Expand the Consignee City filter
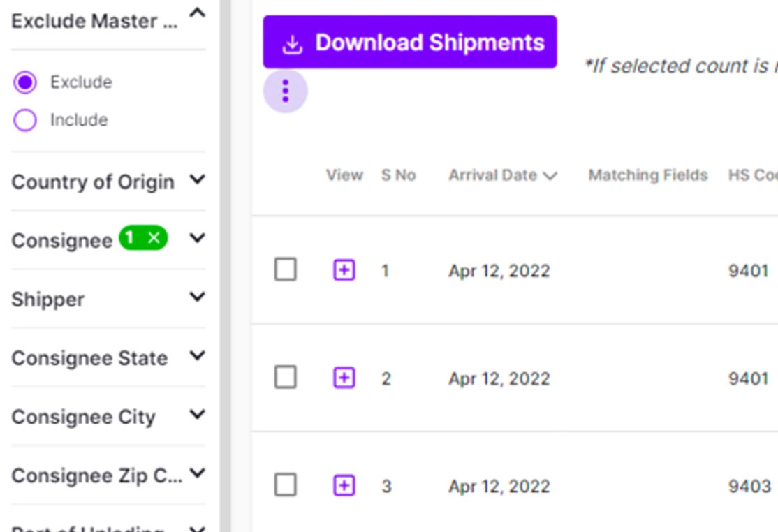778x532 pixels. point(198,415)
